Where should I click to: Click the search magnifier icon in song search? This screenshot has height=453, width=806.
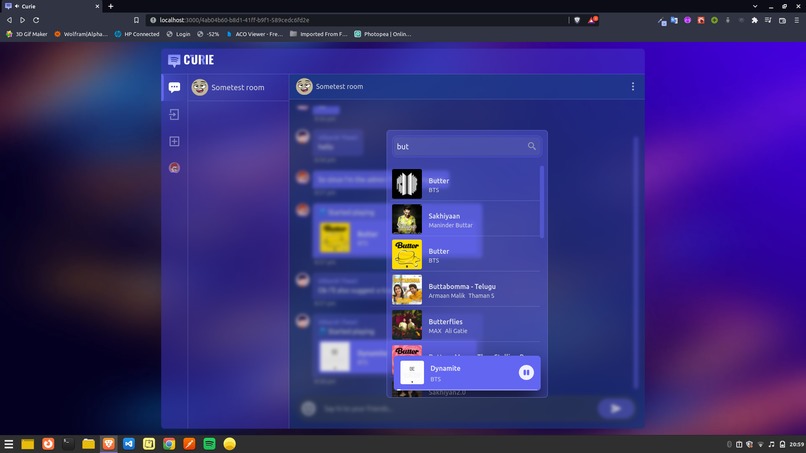tap(532, 147)
